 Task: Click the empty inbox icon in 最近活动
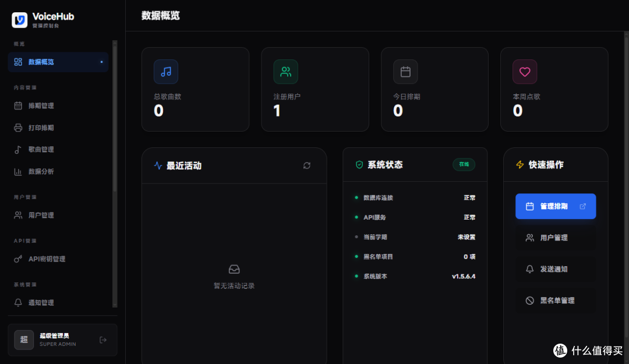tap(234, 269)
